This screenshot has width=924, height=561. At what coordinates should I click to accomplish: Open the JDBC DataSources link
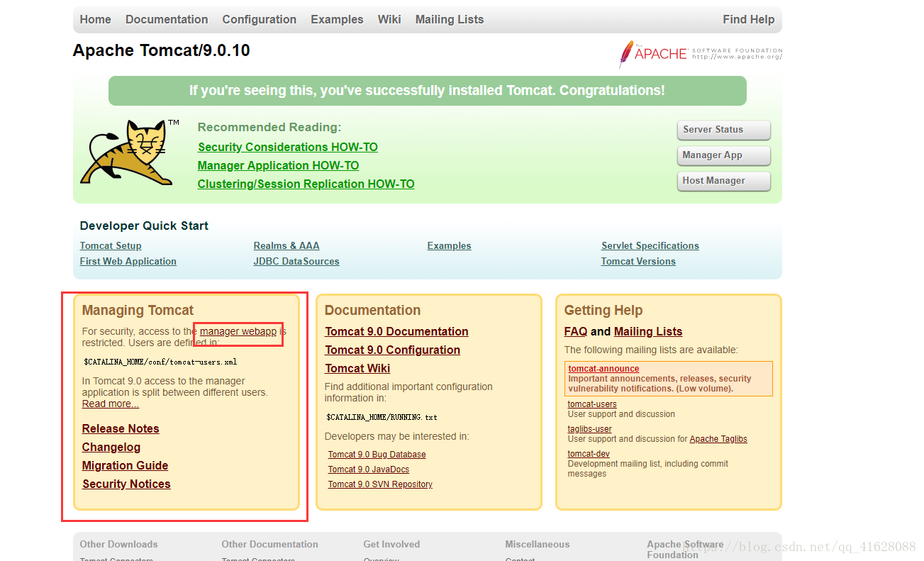point(296,261)
